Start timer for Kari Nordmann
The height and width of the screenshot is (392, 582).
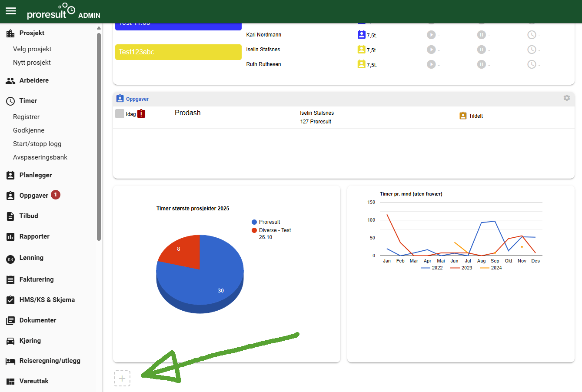(x=431, y=35)
